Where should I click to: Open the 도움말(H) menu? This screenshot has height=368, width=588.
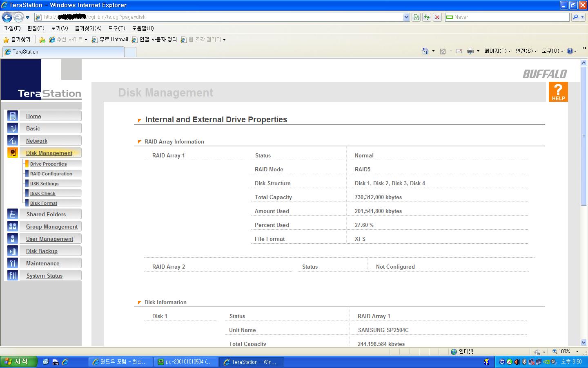(143, 28)
